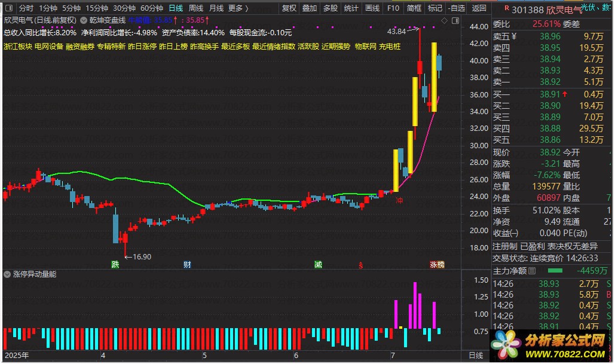Viewport: 615px width, 364px height.
Task: Activate the 画线 drawing tool
Action: click(x=372, y=8)
